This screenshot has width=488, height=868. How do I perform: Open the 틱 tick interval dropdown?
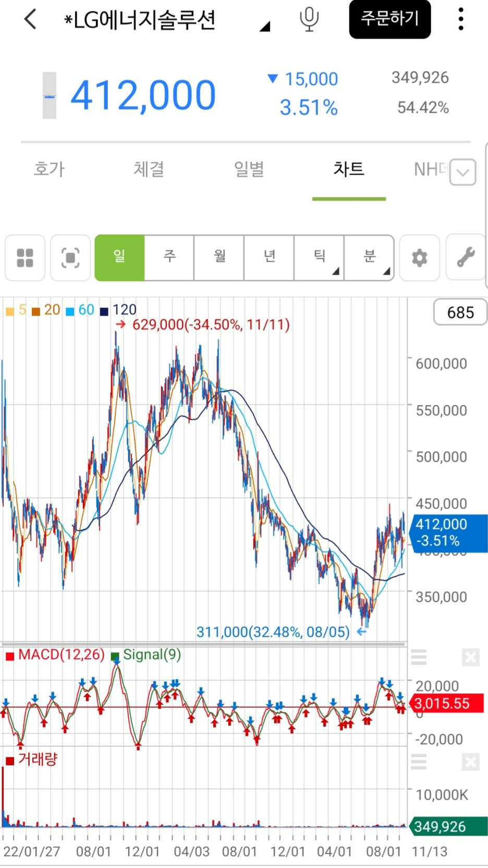(319, 258)
